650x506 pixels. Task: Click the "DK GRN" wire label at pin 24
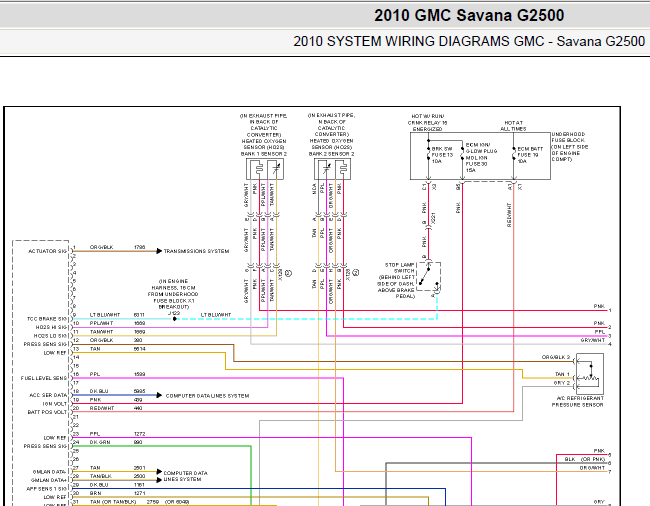point(100,443)
